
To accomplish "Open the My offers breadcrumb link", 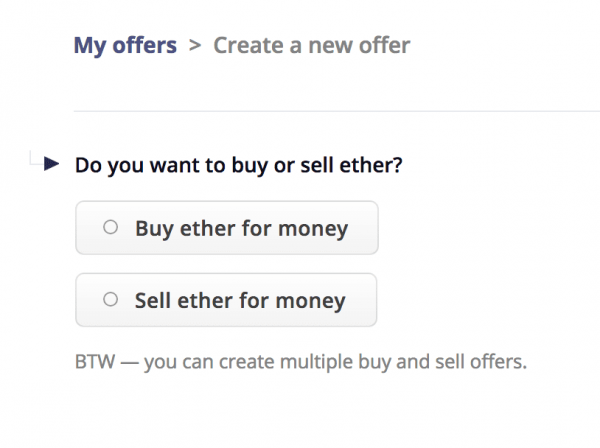I will [125, 45].
